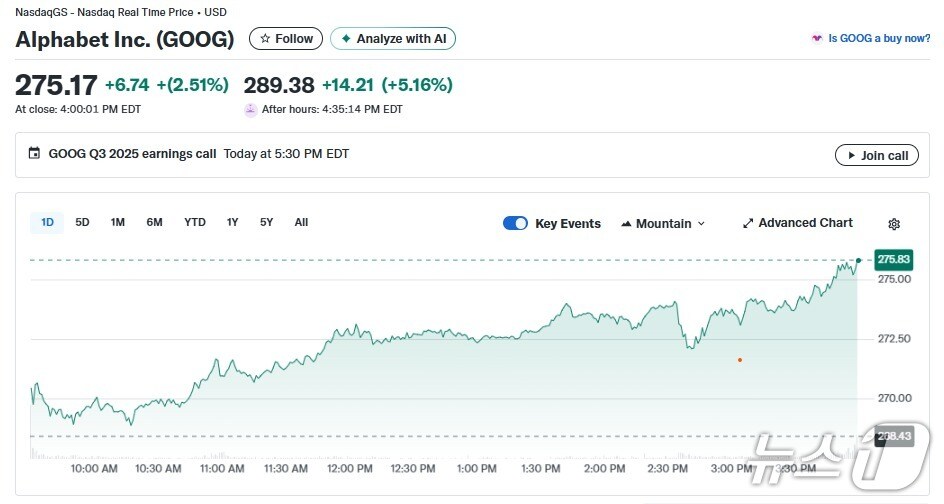The image size is (944, 504).
Task: Click the after-hours moon icon
Action: [250, 110]
